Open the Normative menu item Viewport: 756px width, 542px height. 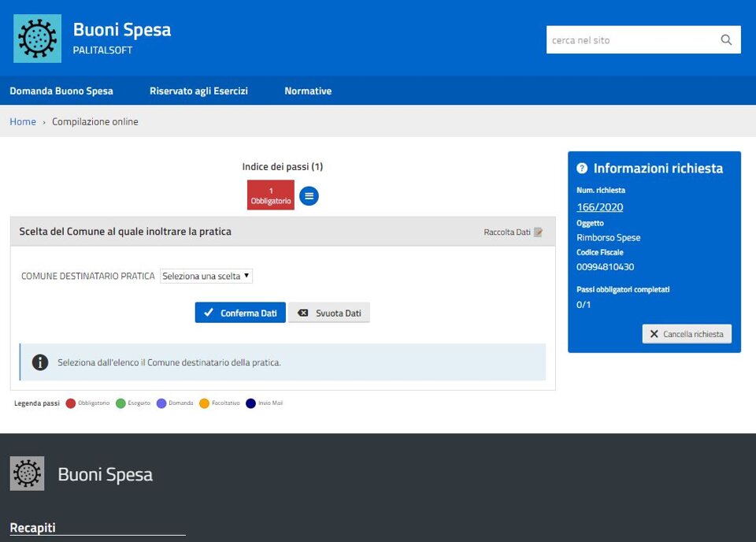click(x=308, y=91)
